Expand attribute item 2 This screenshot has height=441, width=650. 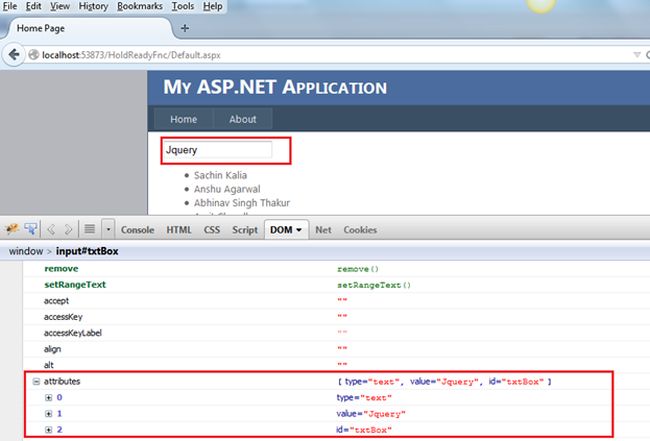[48, 429]
